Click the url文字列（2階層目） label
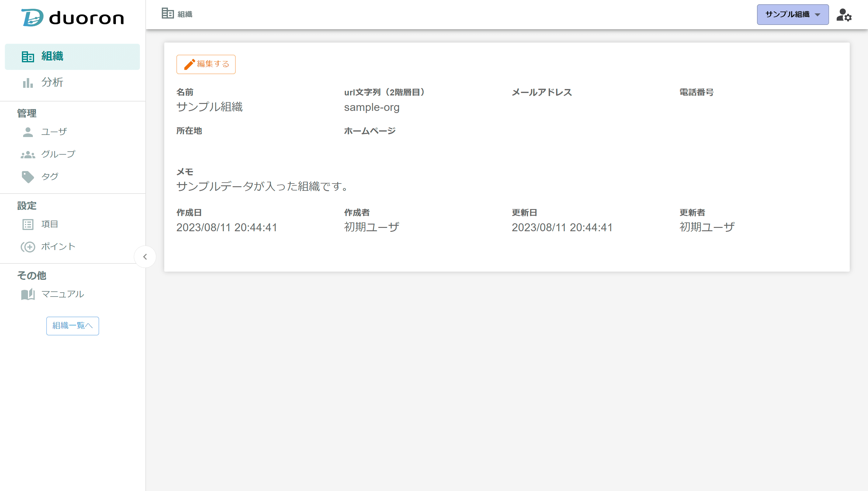 (385, 92)
